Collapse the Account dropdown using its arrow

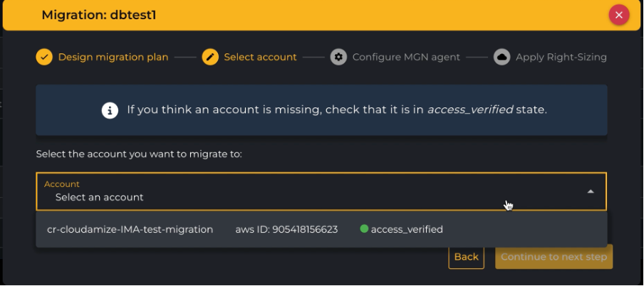tap(591, 191)
